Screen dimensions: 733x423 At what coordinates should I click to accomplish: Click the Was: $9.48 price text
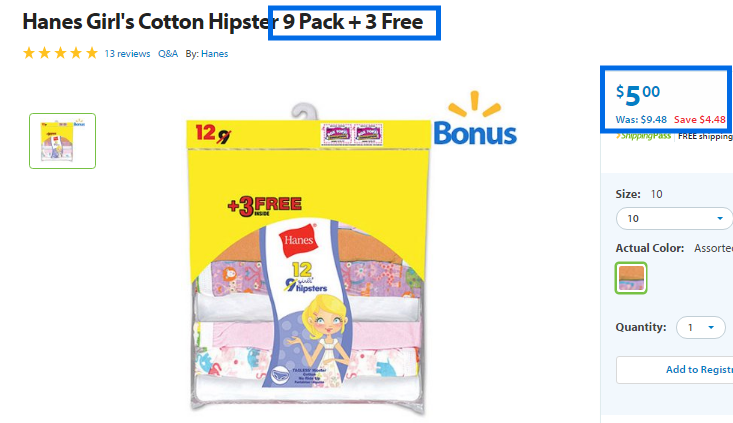click(641, 120)
